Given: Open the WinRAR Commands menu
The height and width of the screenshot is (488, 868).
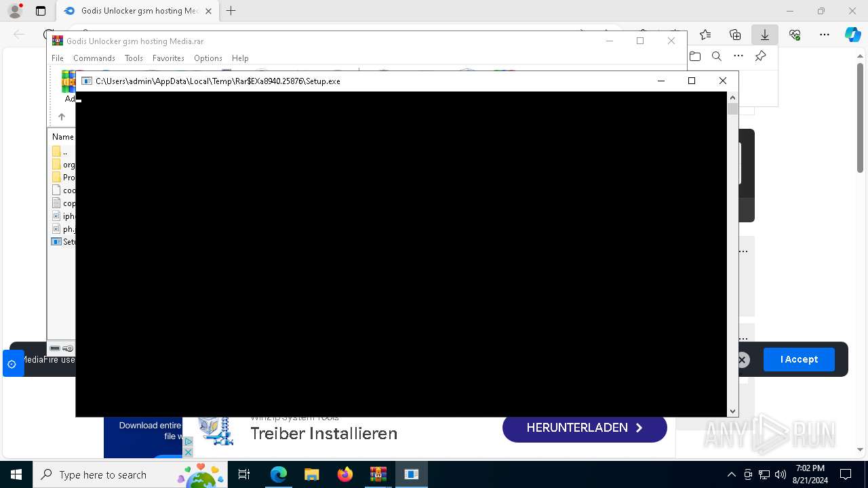Looking at the screenshot, I should (x=94, y=58).
